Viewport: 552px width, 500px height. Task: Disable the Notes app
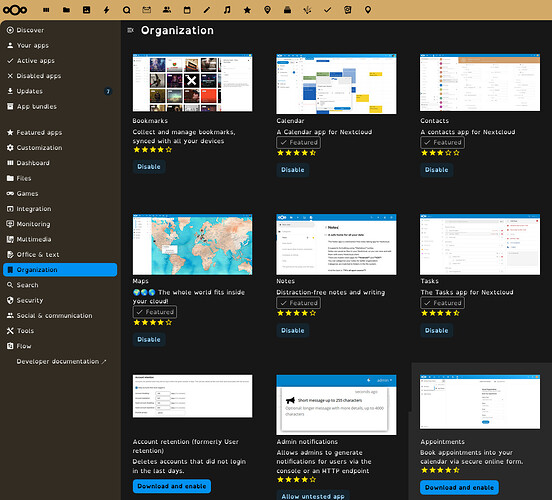click(x=293, y=330)
